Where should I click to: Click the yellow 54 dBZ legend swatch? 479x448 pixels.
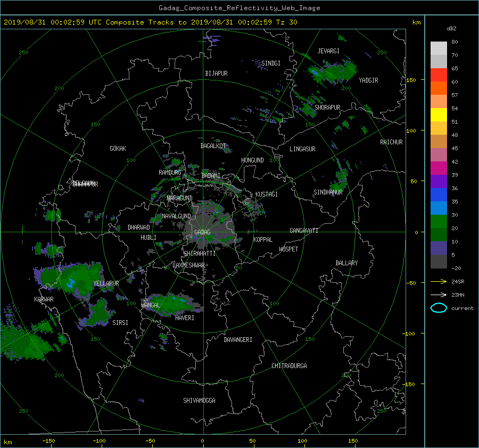tap(439, 115)
